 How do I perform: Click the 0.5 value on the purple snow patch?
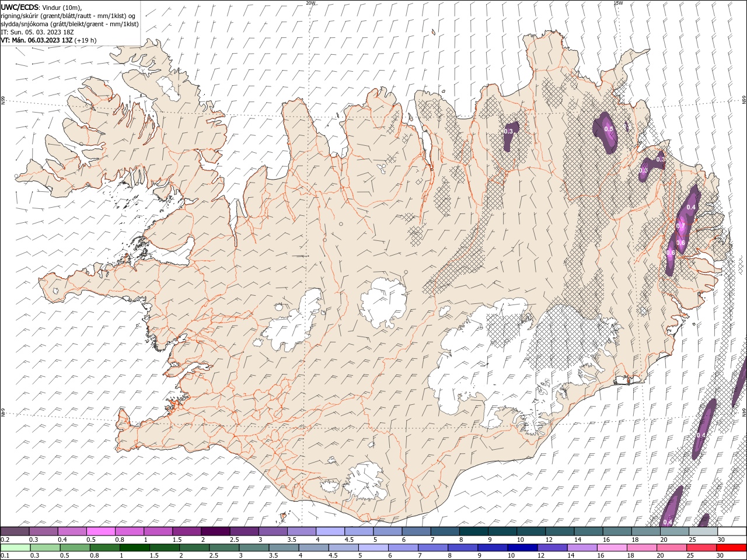[x=608, y=129]
